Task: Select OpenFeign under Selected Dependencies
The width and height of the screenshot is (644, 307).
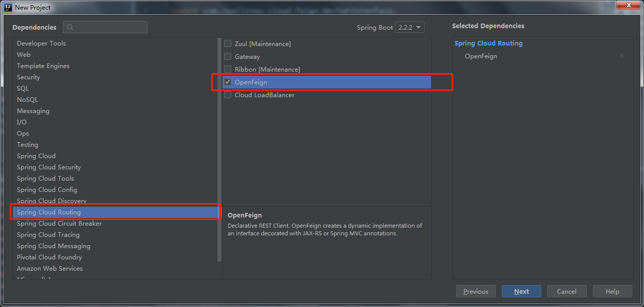Action: [x=481, y=56]
